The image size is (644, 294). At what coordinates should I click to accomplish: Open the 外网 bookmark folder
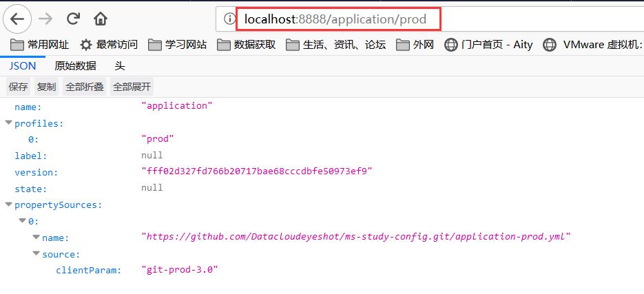(415, 45)
